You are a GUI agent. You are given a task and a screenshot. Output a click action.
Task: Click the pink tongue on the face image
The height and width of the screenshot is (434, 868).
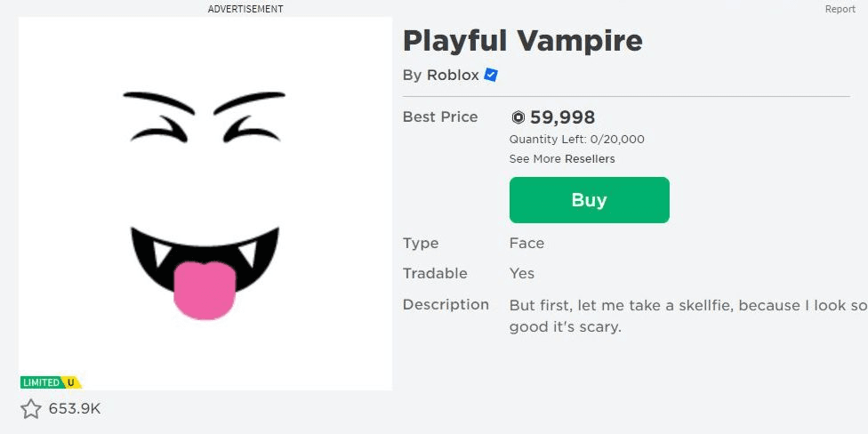(x=205, y=291)
